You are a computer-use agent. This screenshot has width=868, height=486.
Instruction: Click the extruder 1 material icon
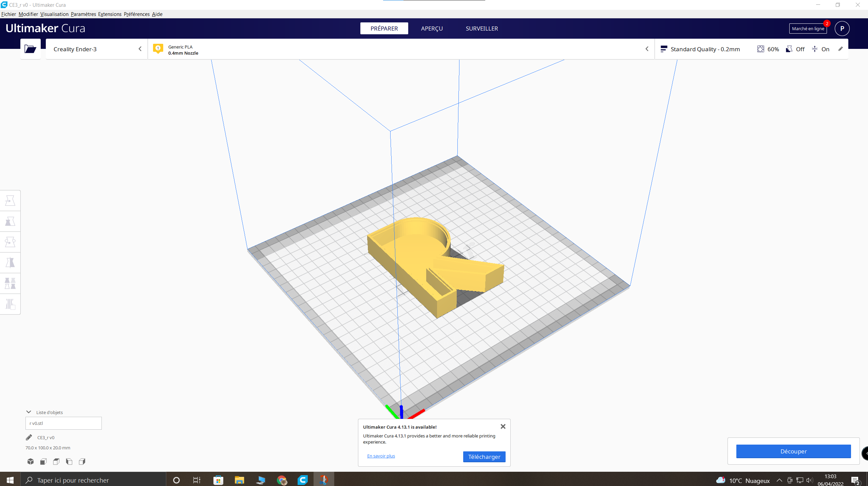click(x=158, y=49)
